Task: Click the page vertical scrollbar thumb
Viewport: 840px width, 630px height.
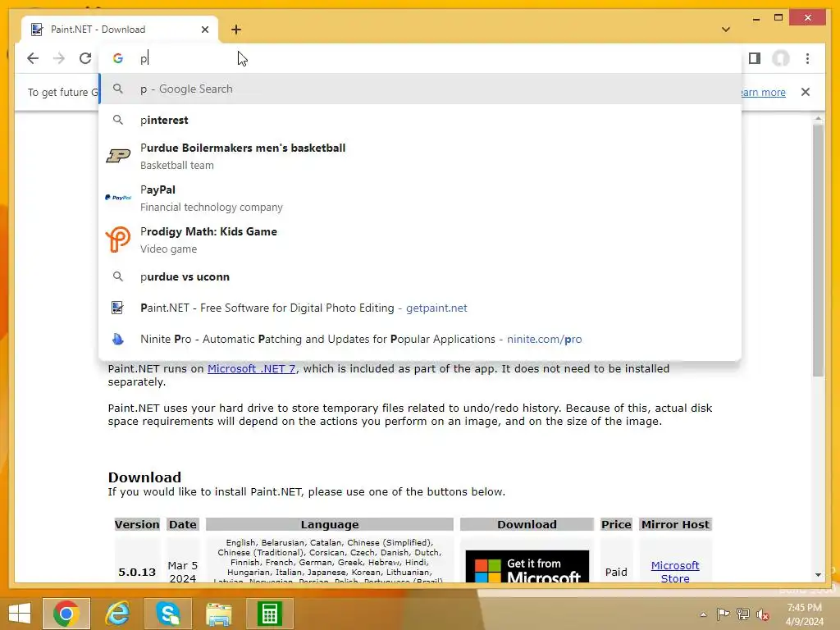Action: click(818, 250)
